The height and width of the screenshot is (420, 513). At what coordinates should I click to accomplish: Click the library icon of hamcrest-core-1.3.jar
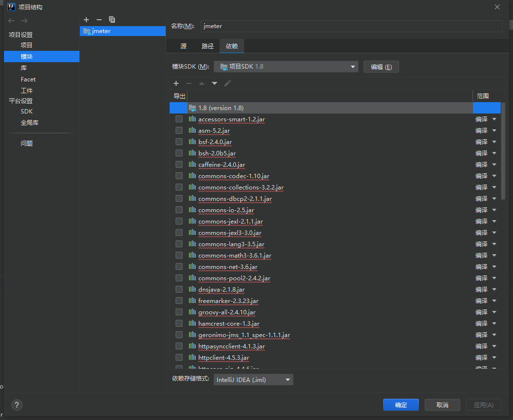pyautogui.click(x=192, y=323)
